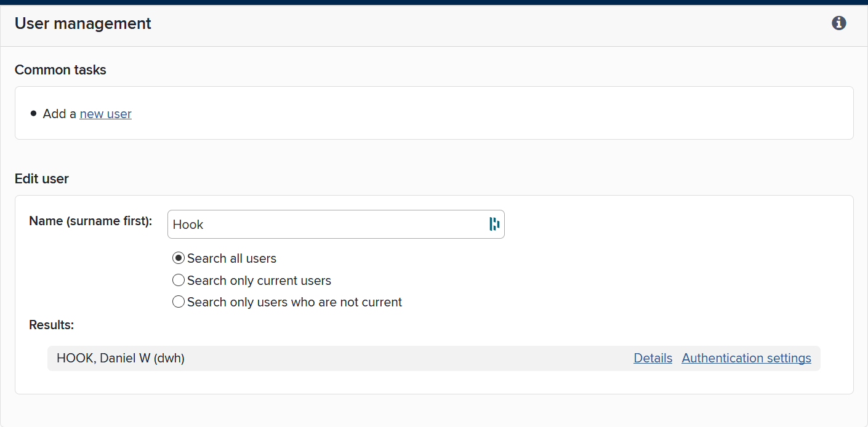Focus the Name (surname first) text field

[x=326, y=225]
